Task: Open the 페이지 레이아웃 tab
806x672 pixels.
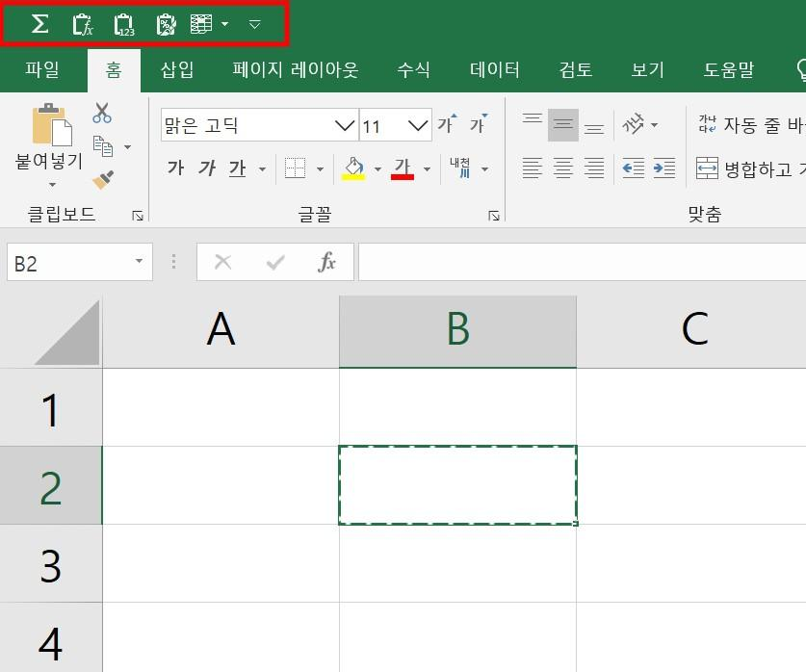Action: pos(295,69)
